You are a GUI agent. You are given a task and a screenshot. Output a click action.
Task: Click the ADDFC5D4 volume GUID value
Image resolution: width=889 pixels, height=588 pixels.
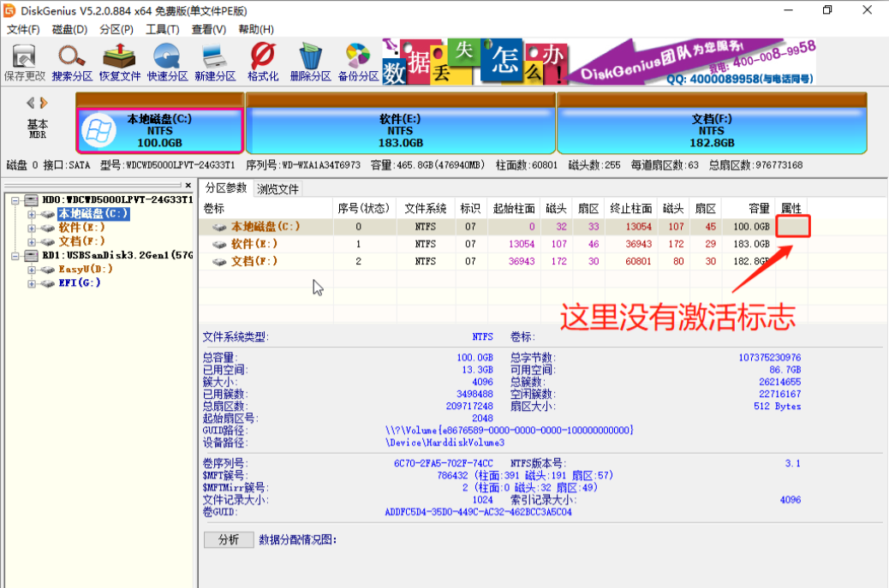pos(478,512)
